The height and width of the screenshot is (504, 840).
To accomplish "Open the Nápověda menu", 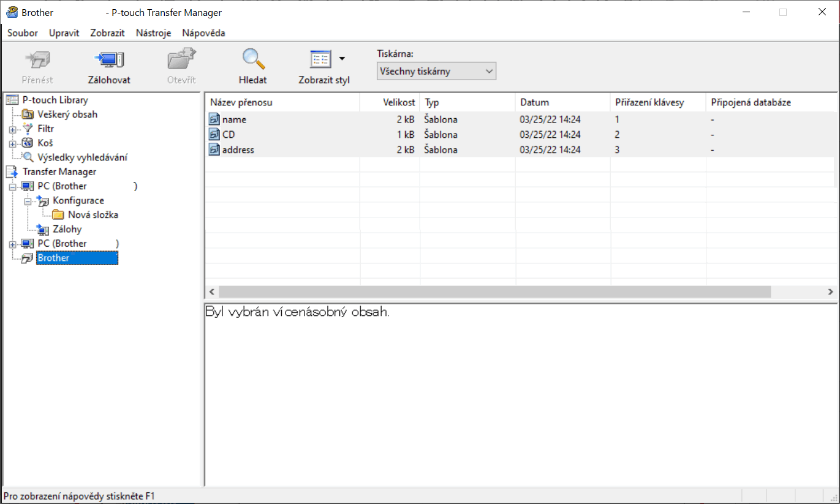I will coord(204,33).
